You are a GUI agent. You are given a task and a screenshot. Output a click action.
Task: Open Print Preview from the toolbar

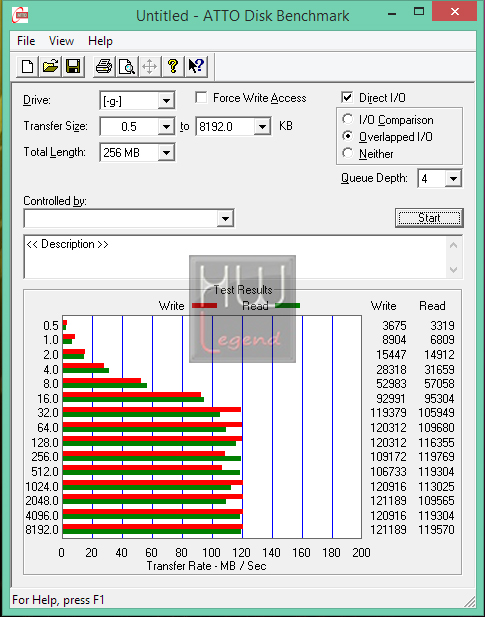tap(127, 66)
